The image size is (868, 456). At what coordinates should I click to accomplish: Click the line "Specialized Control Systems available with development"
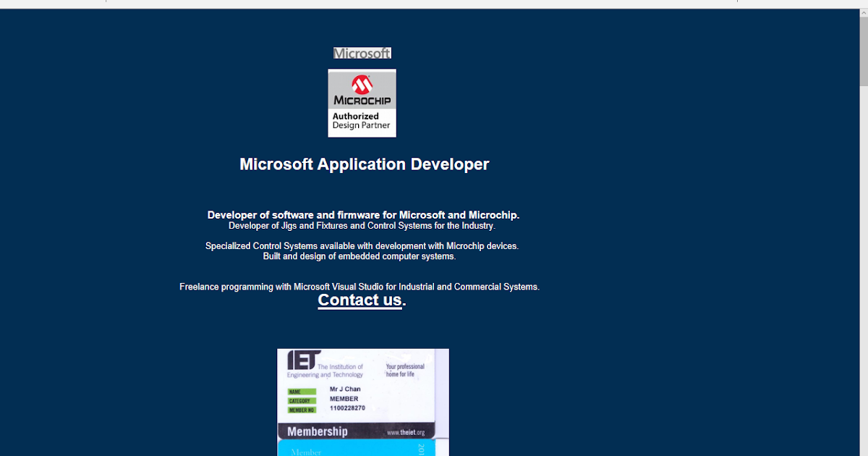362,246
